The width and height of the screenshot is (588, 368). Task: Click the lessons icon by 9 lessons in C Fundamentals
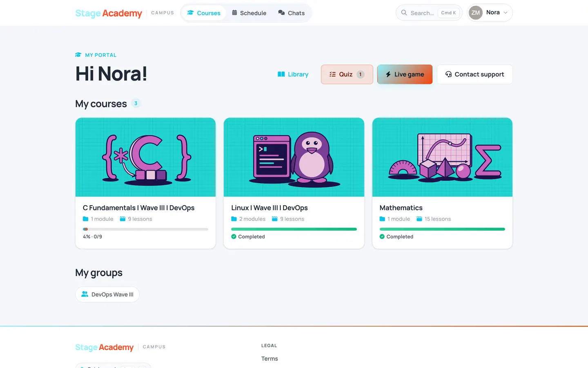coord(122,219)
